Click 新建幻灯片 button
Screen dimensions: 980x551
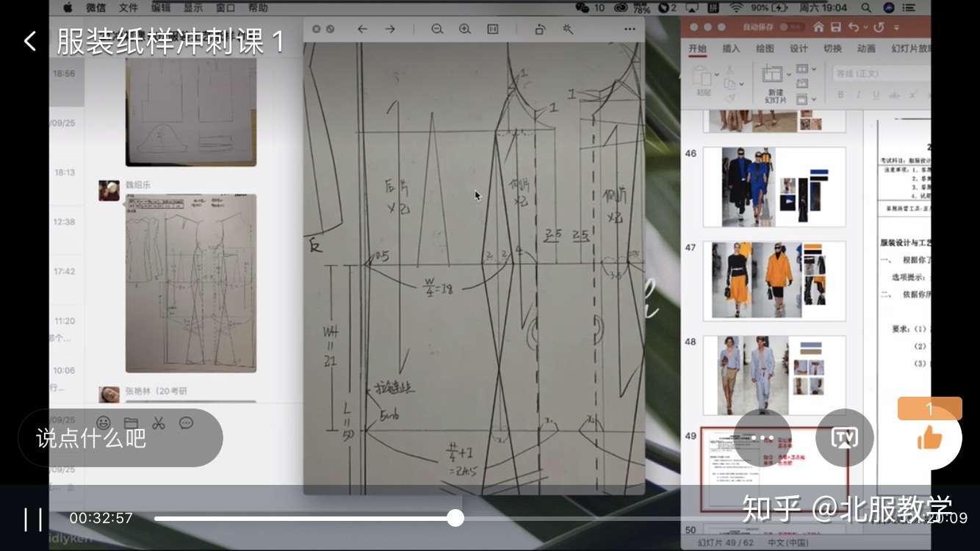point(773,82)
